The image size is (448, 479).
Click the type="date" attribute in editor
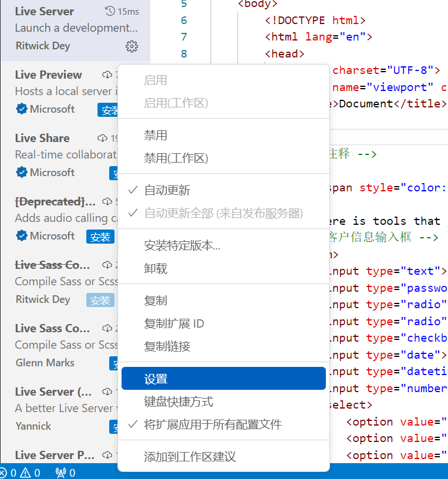tap(403, 355)
